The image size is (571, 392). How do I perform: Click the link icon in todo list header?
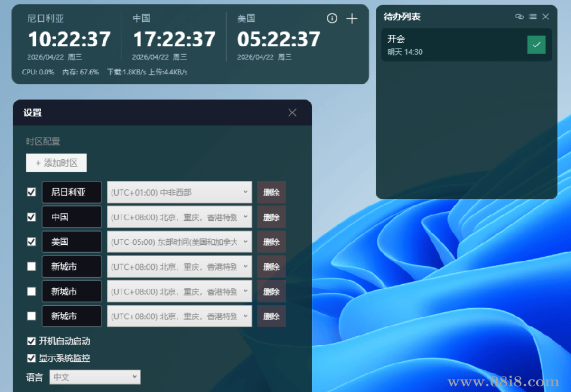click(x=519, y=17)
